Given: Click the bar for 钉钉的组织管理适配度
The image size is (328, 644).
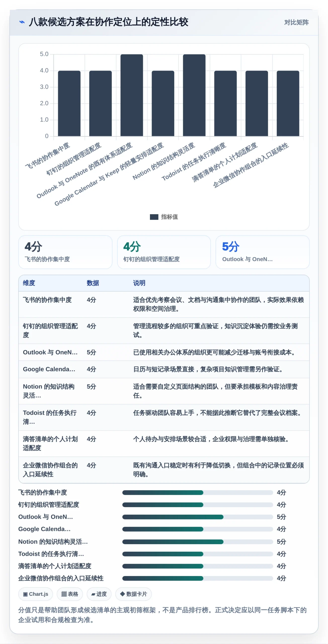Looking at the screenshot, I should [100, 103].
